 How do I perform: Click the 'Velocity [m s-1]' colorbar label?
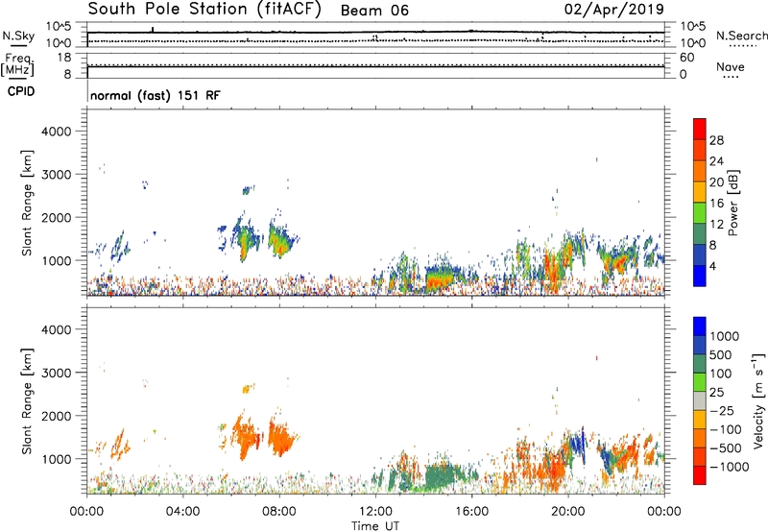pos(758,400)
